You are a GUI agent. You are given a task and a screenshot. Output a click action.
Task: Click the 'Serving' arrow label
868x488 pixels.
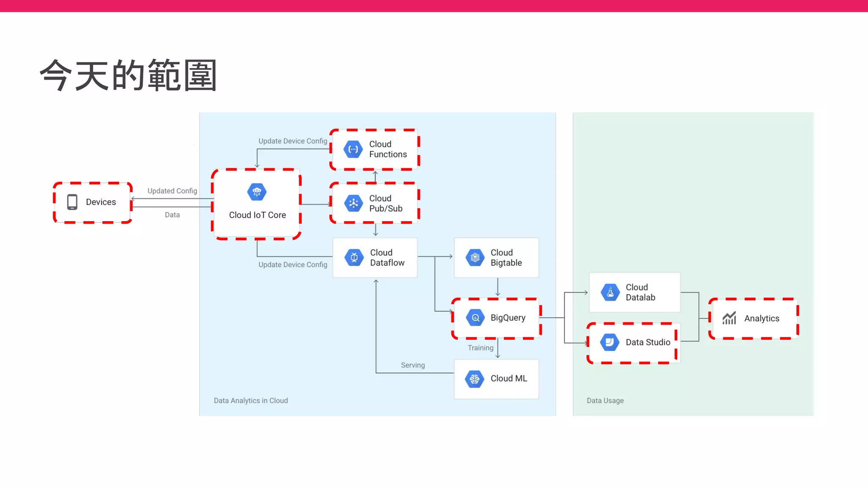pos(412,365)
